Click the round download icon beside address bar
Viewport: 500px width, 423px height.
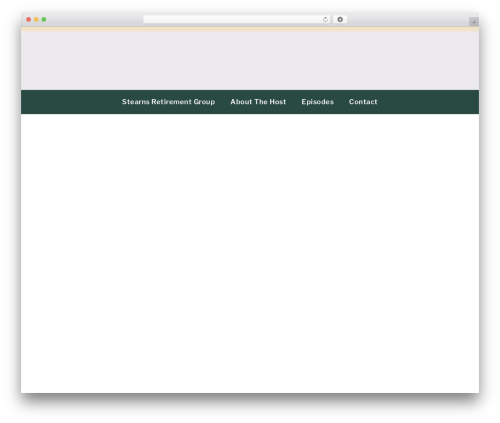(x=340, y=19)
